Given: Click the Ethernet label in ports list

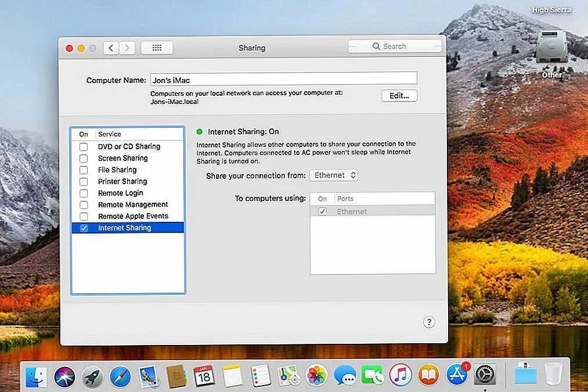Looking at the screenshot, I should pyautogui.click(x=352, y=211).
